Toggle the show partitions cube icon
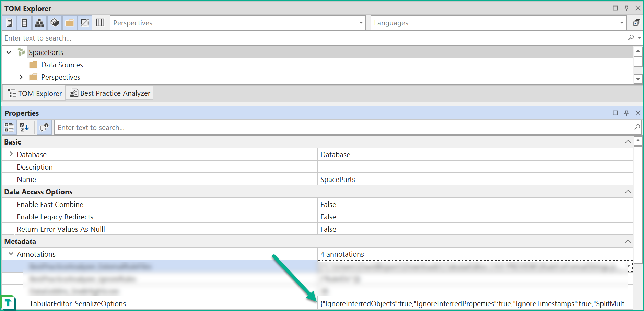The height and width of the screenshot is (311, 644). (55, 23)
